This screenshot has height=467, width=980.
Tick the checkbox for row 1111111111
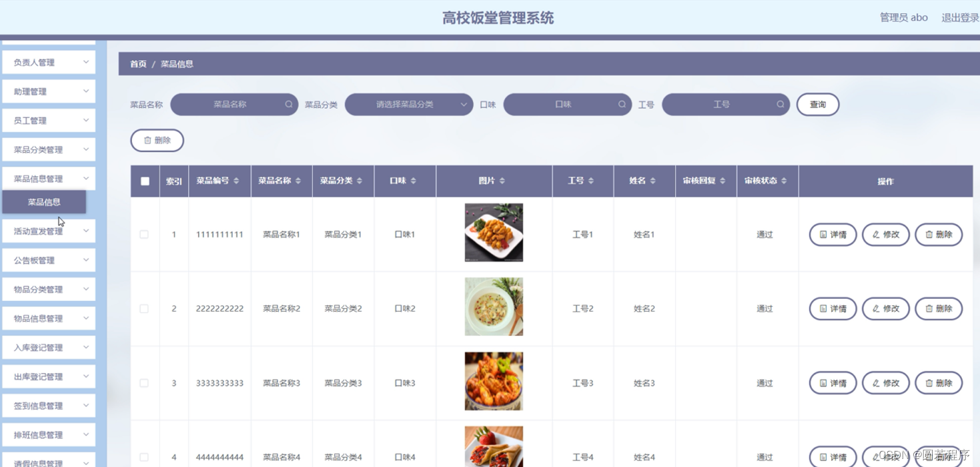[144, 234]
